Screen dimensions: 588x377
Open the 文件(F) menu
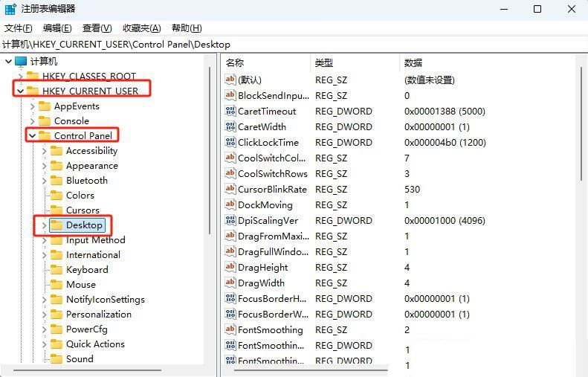pos(18,28)
